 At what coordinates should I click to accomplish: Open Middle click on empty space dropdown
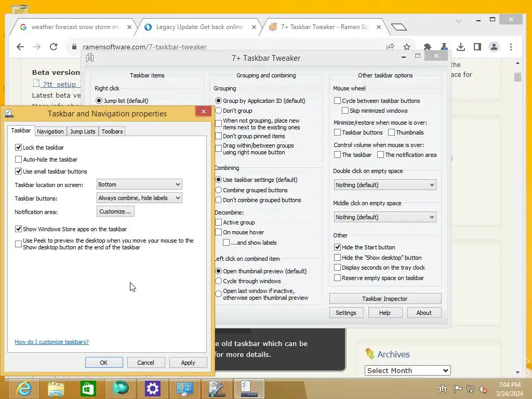[385, 217]
